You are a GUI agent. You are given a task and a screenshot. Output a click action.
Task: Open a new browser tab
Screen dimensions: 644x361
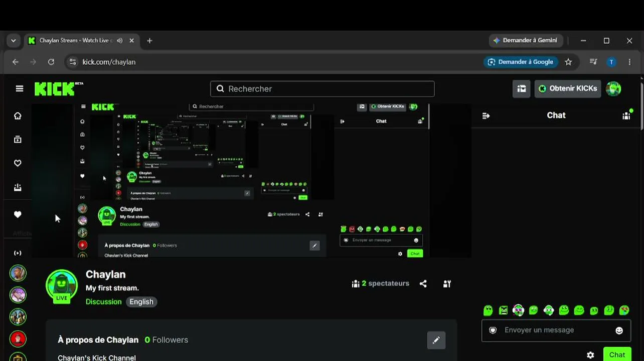pyautogui.click(x=149, y=41)
